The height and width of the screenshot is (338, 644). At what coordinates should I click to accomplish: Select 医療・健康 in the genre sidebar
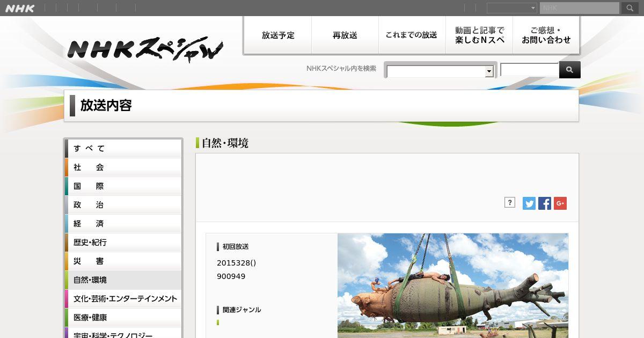coord(123,318)
